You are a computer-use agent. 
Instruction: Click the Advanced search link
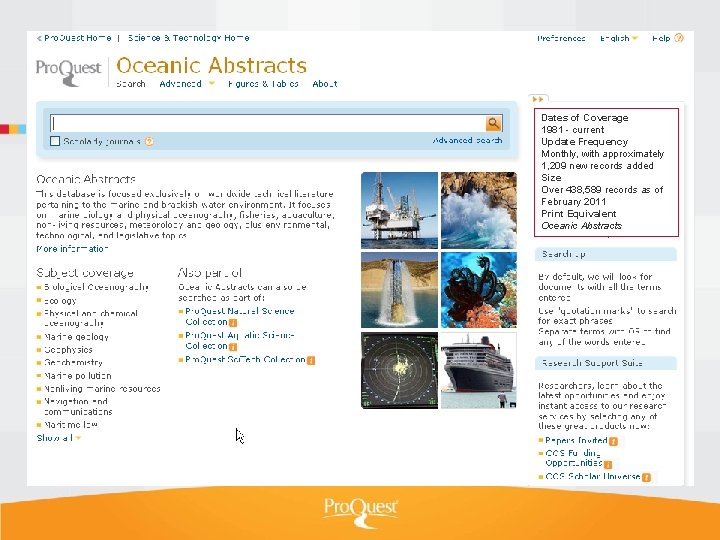click(x=467, y=140)
